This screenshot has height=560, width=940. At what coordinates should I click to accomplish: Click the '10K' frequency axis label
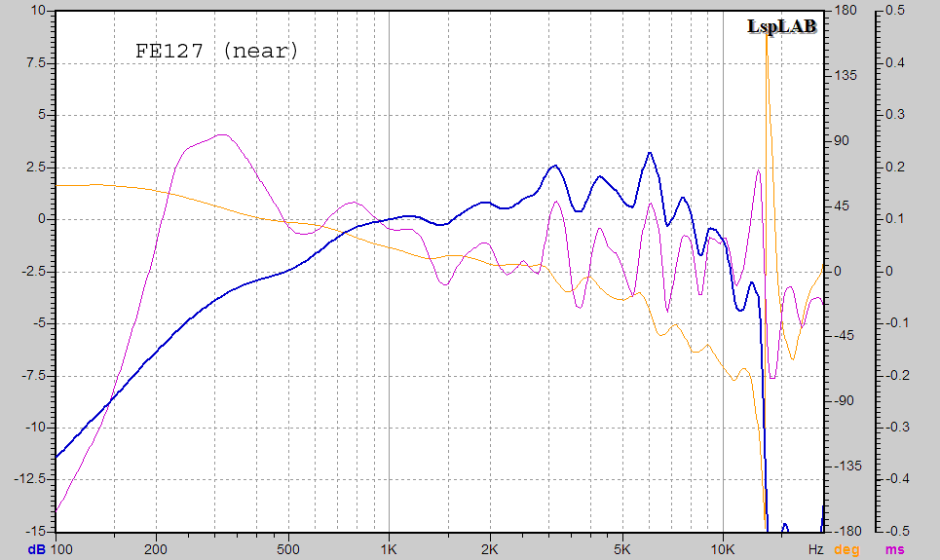coord(723,549)
